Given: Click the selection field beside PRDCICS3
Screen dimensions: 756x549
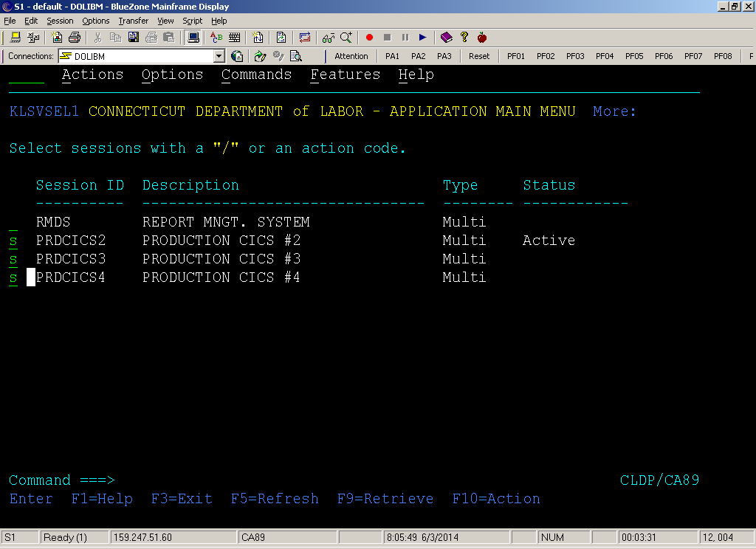Looking at the screenshot, I should tap(13, 260).
